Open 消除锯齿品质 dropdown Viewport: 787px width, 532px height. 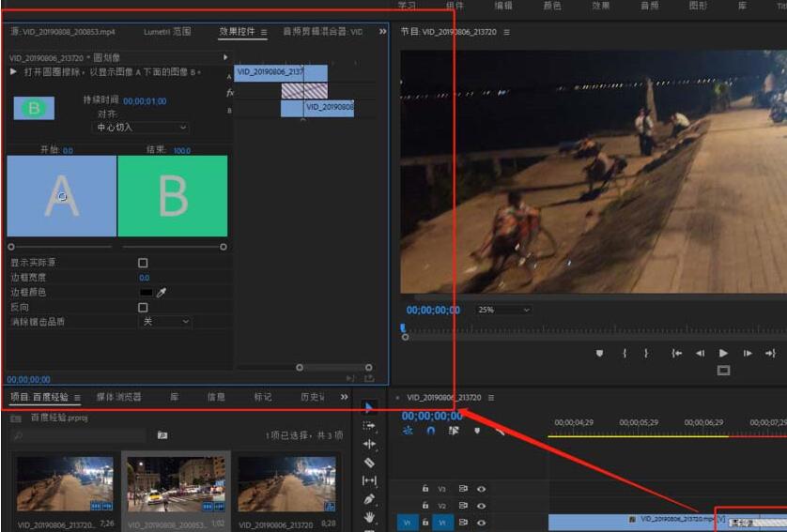pos(164,322)
